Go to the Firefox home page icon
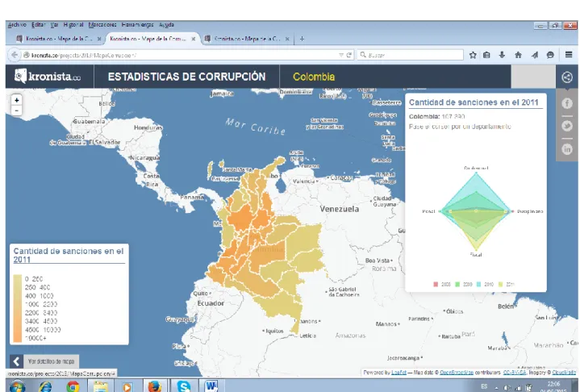The image size is (580, 392). coord(518,55)
